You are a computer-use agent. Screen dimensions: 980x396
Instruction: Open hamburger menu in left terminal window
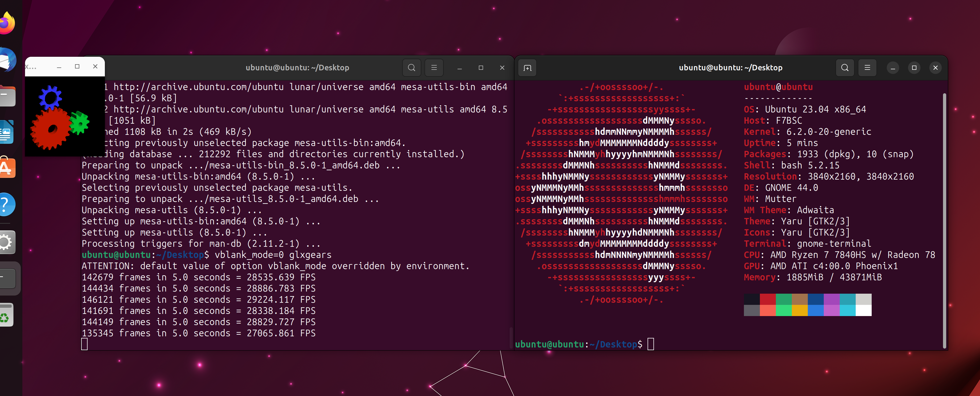tap(434, 68)
